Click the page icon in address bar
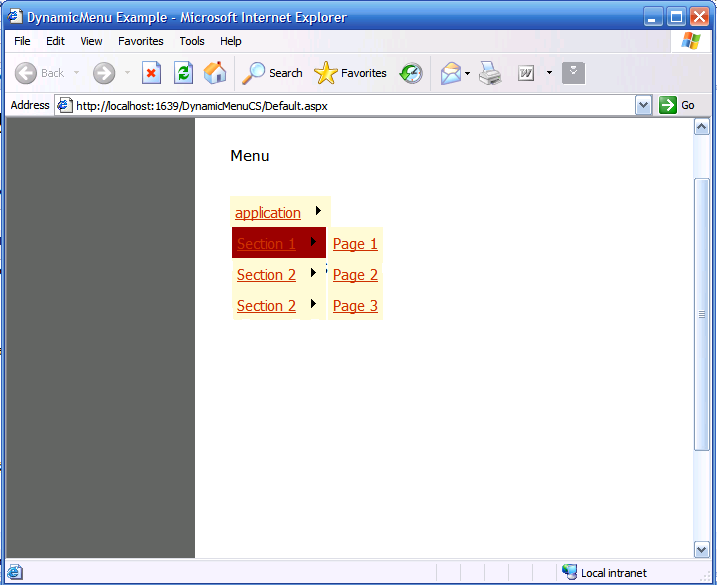The image size is (717, 585). (x=64, y=105)
